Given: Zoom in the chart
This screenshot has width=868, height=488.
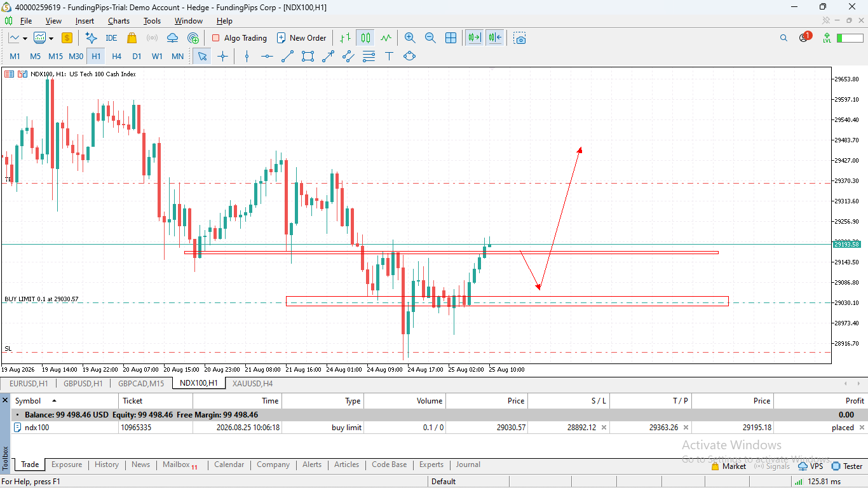Looking at the screenshot, I should (410, 38).
